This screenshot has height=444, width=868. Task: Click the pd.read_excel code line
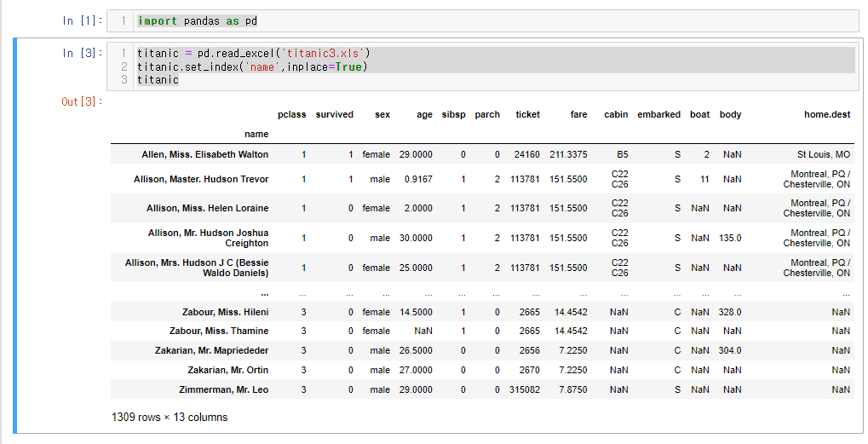click(x=254, y=54)
